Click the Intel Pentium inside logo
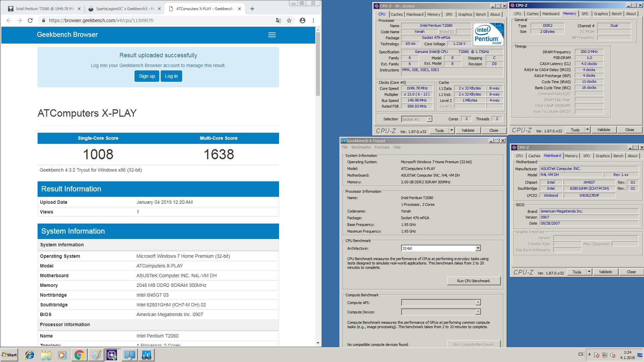644x362 pixels. coord(488,34)
